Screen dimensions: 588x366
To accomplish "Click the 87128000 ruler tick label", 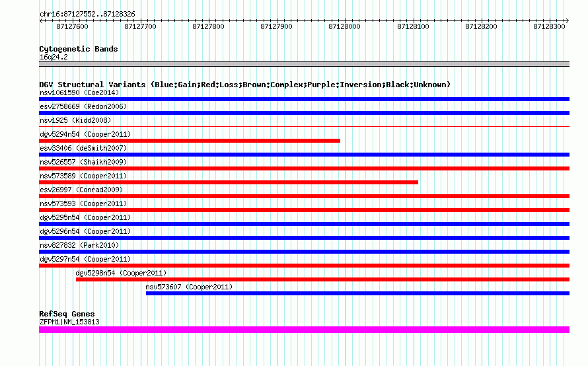I will point(344,26).
